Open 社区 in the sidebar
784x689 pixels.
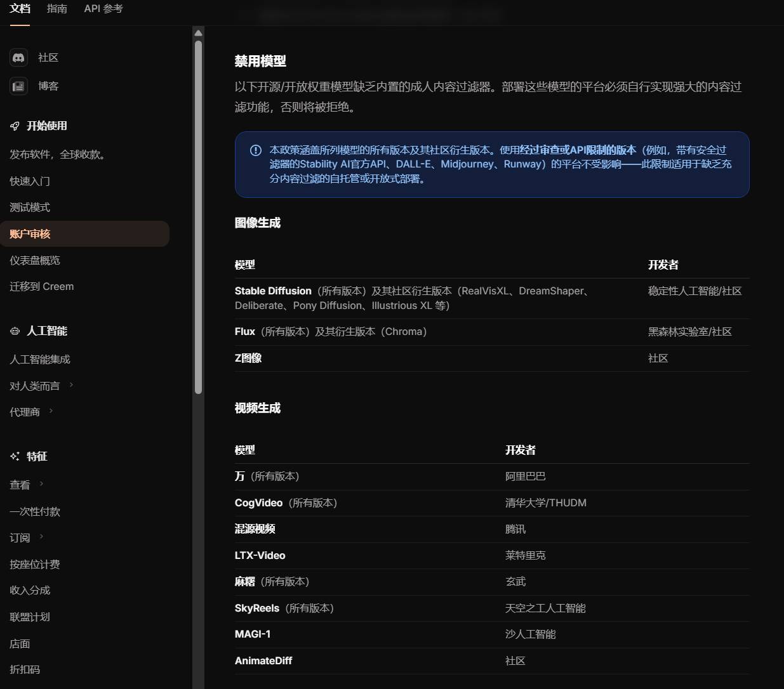[48, 58]
